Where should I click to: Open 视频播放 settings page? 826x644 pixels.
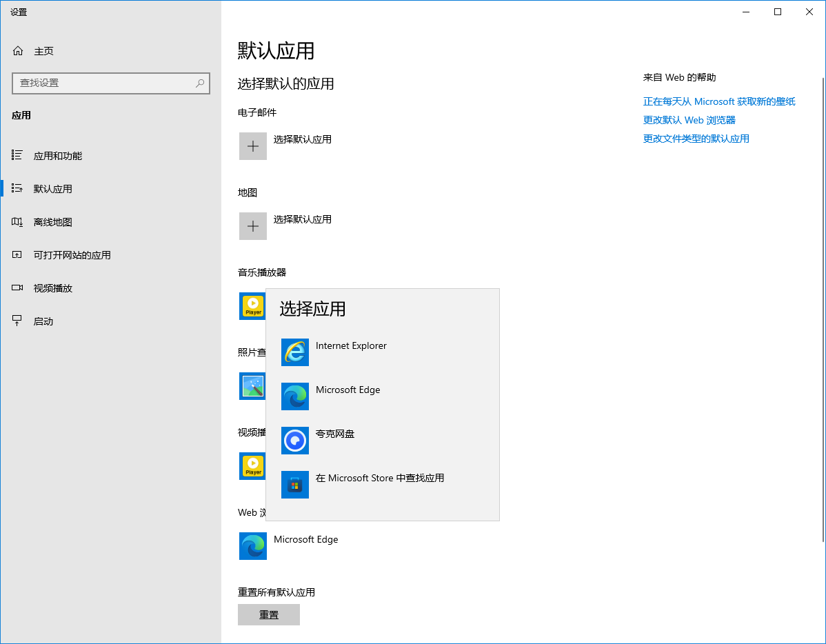(52, 288)
